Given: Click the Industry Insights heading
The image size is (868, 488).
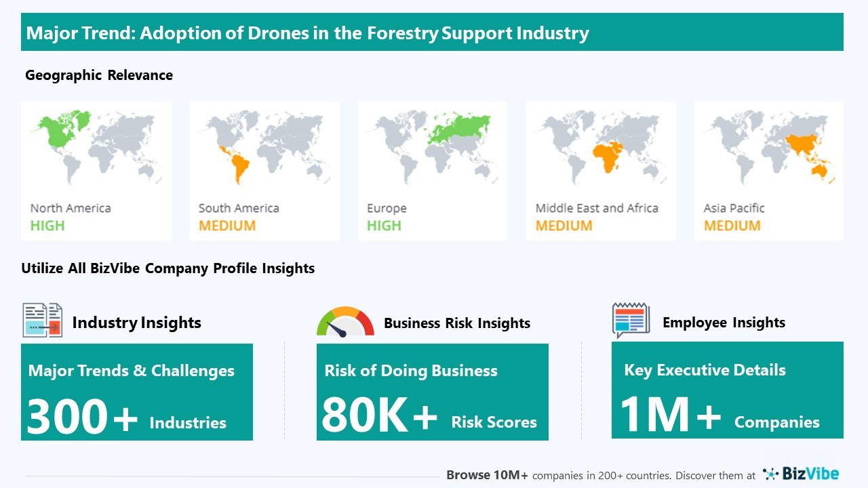Looking at the screenshot, I should pos(136,323).
